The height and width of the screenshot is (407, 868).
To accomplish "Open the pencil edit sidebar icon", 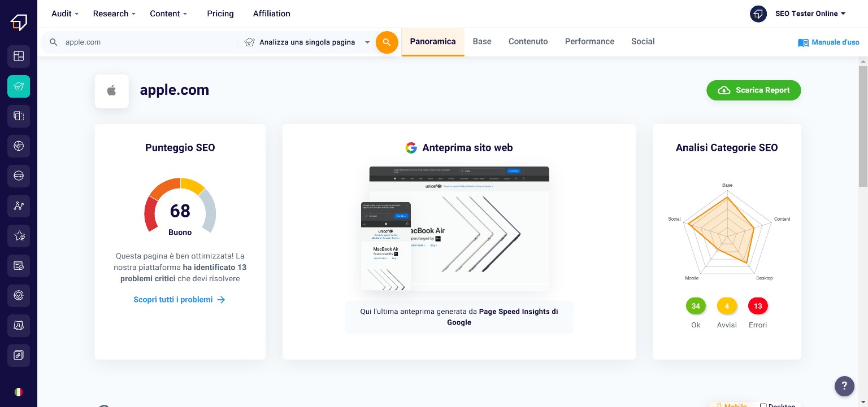I will (x=19, y=355).
